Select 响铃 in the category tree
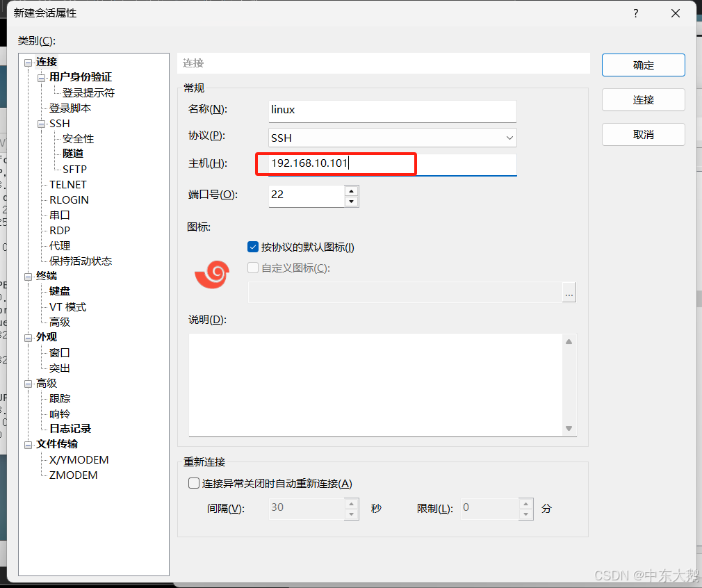The width and height of the screenshot is (702, 588). tap(60, 414)
